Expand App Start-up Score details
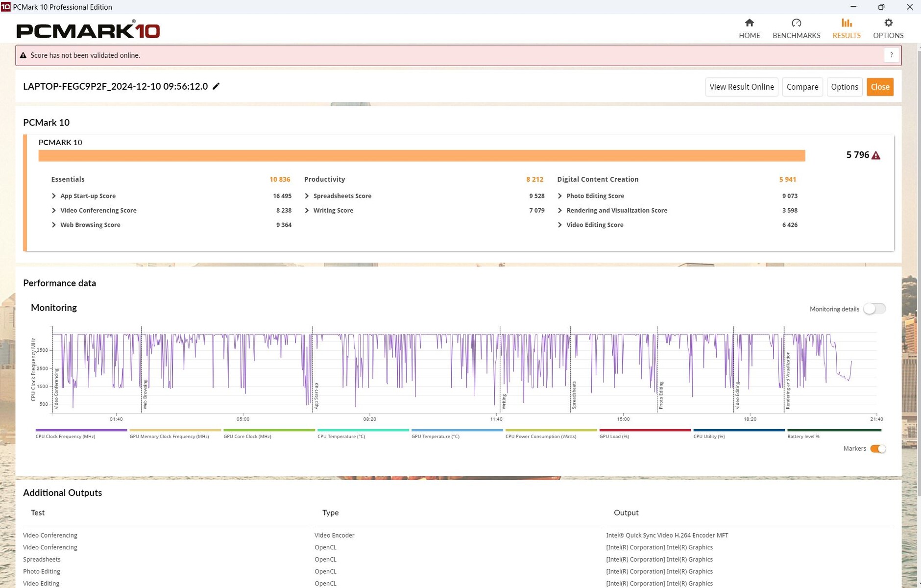The width and height of the screenshot is (921, 588). 54,196
